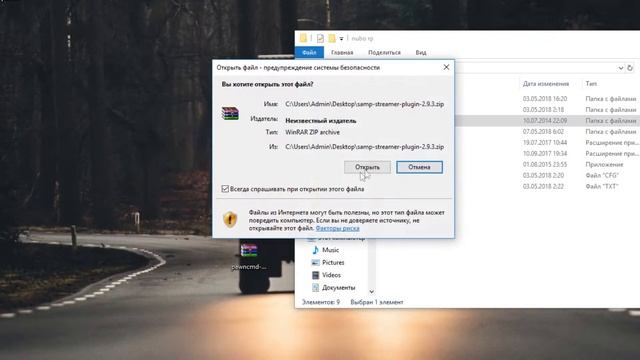Open Music in Explorer navigation pane

click(x=330, y=250)
